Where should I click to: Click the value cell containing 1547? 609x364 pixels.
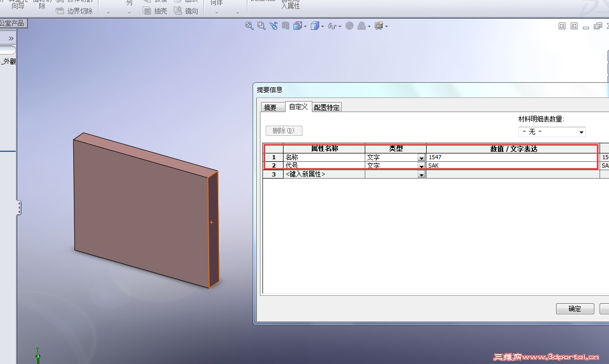[x=513, y=157]
